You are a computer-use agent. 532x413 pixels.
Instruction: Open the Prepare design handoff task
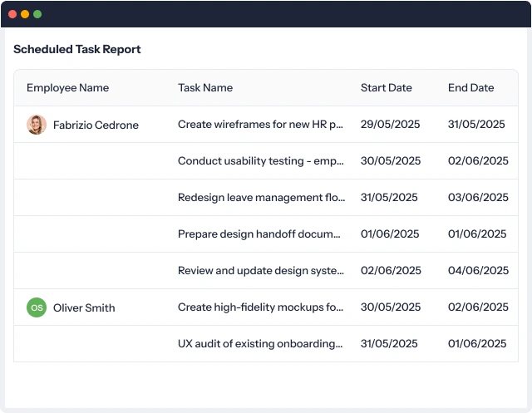point(259,234)
